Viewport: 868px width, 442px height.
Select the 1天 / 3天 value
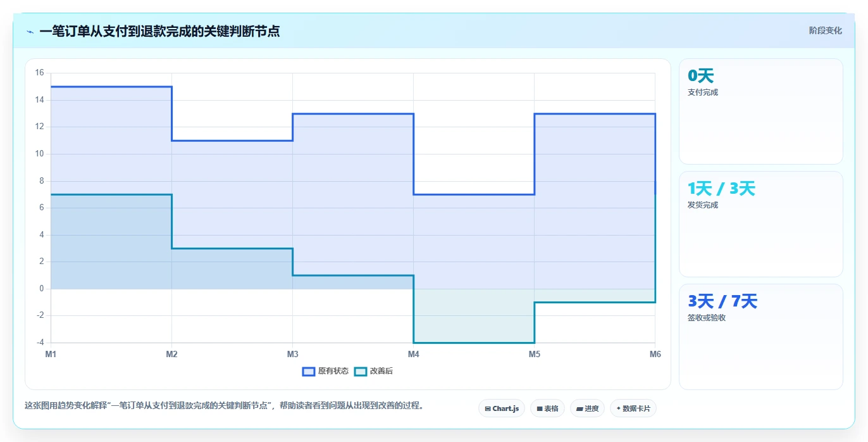pyautogui.click(x=721, y=189)
